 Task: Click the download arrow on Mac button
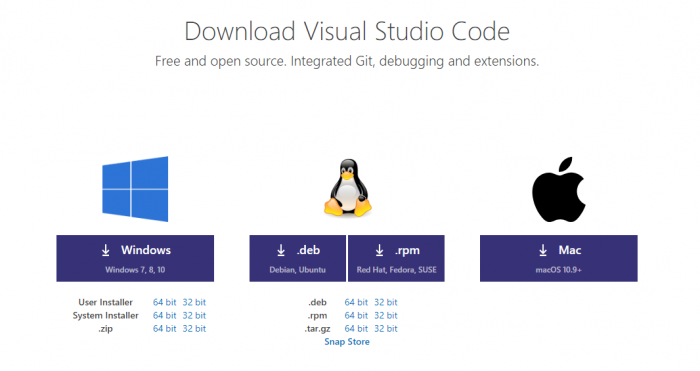[x=543, y=250]
